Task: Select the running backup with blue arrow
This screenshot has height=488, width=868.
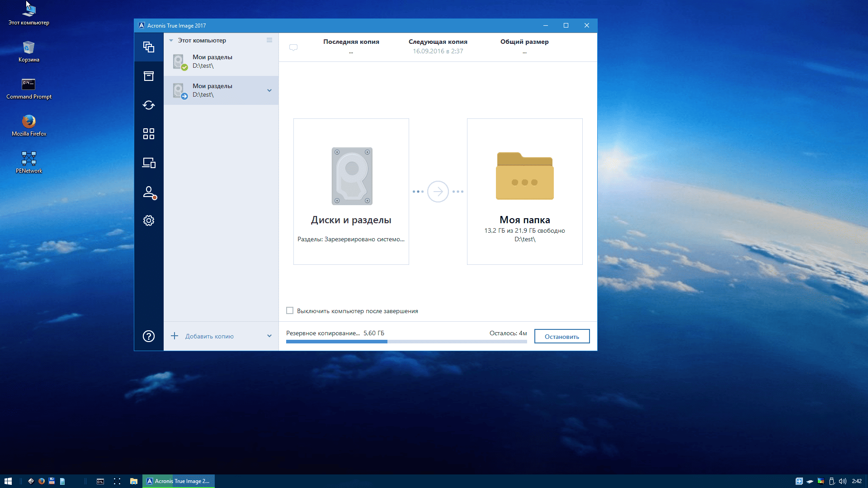Action: point(221,90)
